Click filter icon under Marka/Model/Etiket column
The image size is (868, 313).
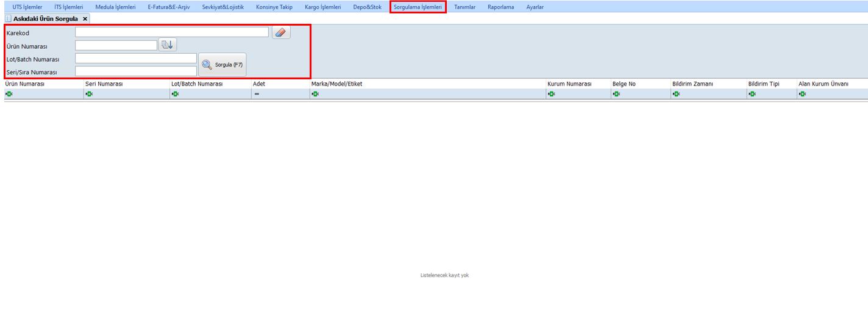(315, 94)
